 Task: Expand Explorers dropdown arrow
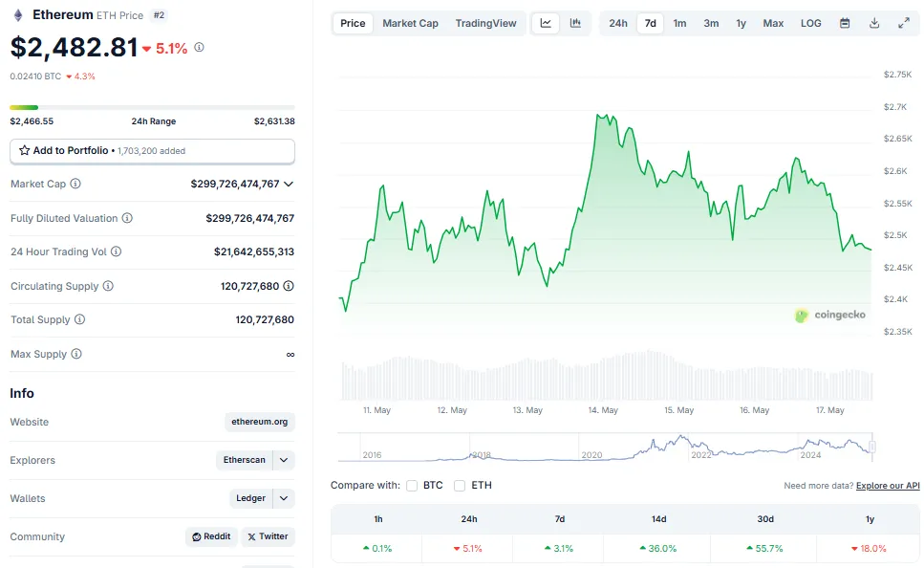point(284,460)
